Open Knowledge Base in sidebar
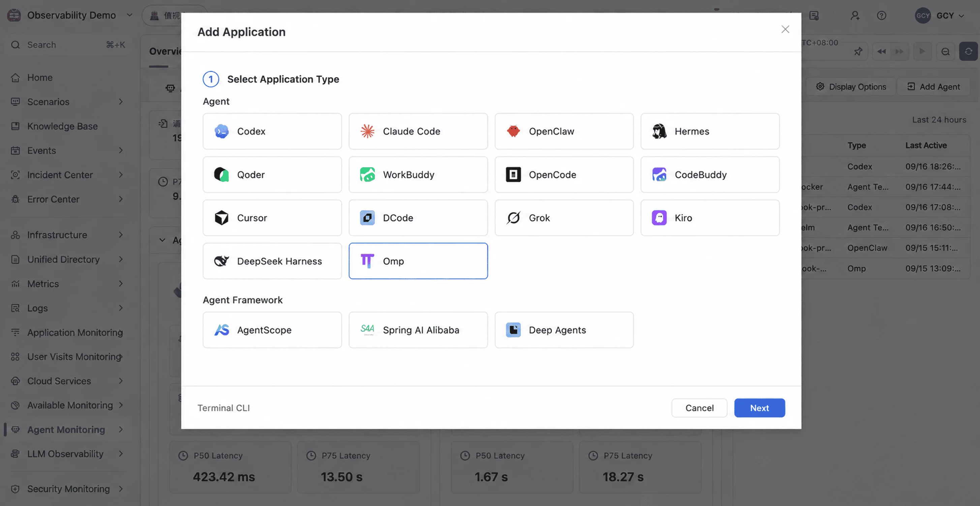 [x=68, y=126]
